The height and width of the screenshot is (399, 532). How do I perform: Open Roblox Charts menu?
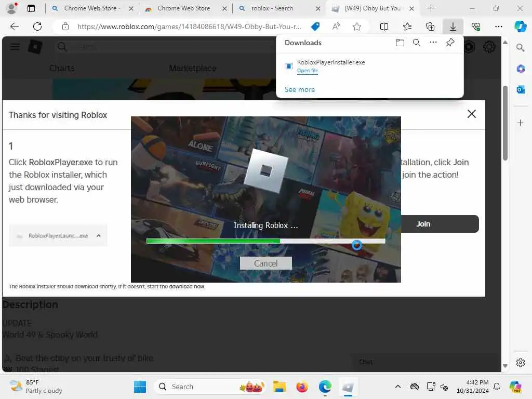click(62, 68)
